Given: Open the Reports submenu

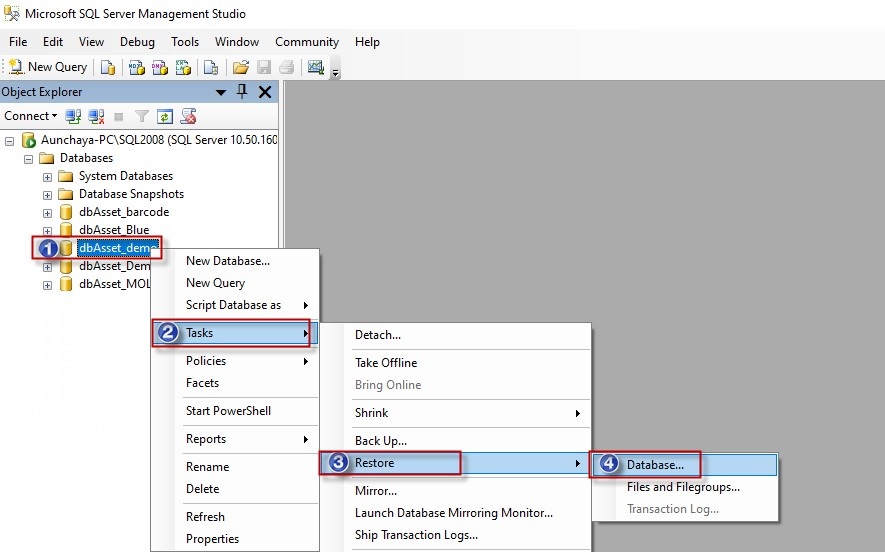Looking at the screenshot, I should [235, 439].
